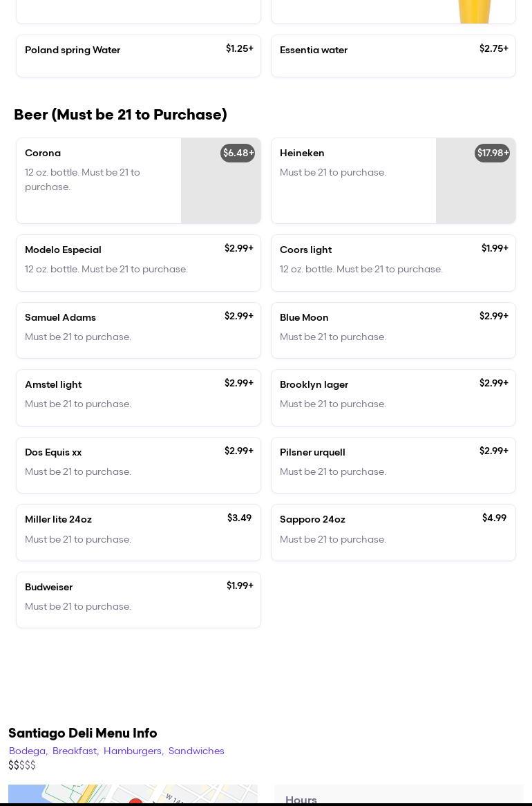Select the Heineken menu item
Screen dimensions: 532x806
point(354,180)
